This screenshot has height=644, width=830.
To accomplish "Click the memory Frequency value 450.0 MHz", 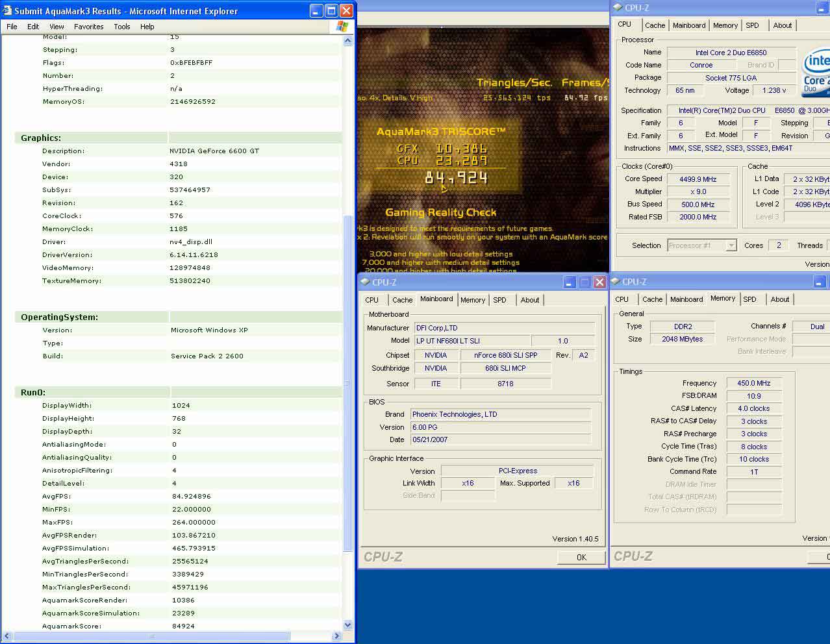I will (754, 384).
